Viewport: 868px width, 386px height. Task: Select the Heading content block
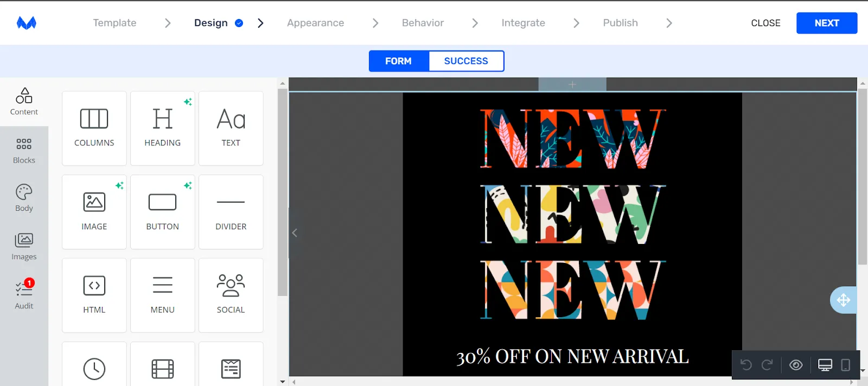(x=163, y=128)
